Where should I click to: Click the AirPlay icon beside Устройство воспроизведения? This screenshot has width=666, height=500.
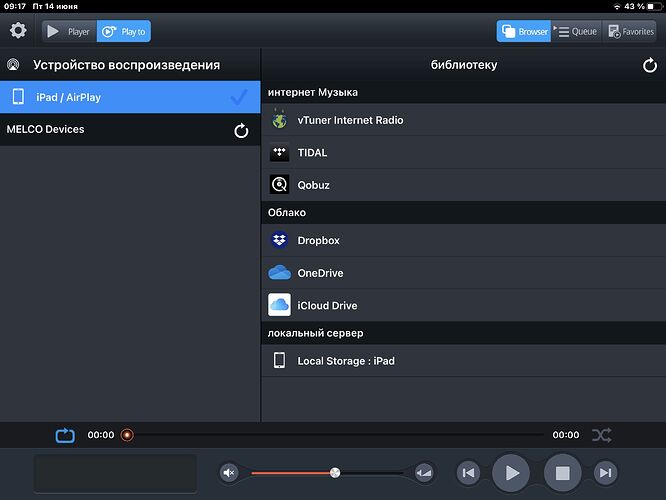point(13,65)
